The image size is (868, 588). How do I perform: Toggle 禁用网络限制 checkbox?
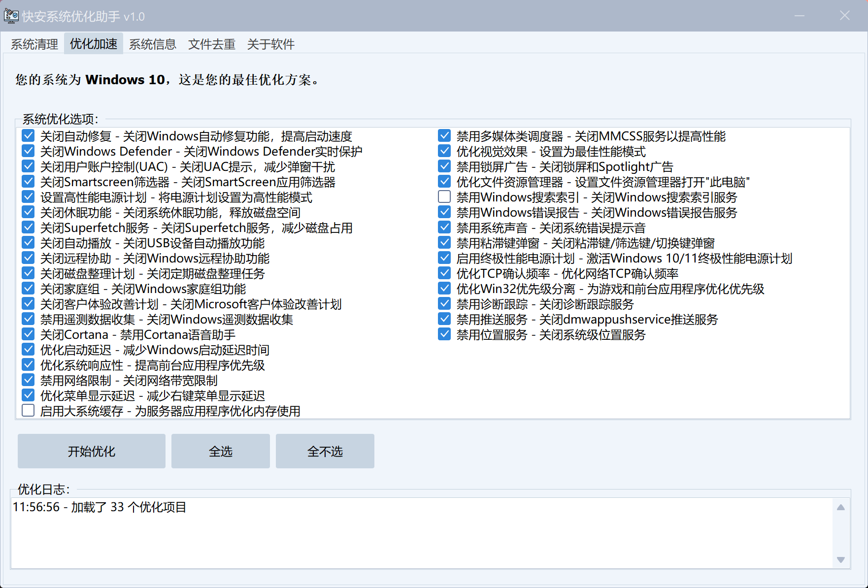pos(29,380)
